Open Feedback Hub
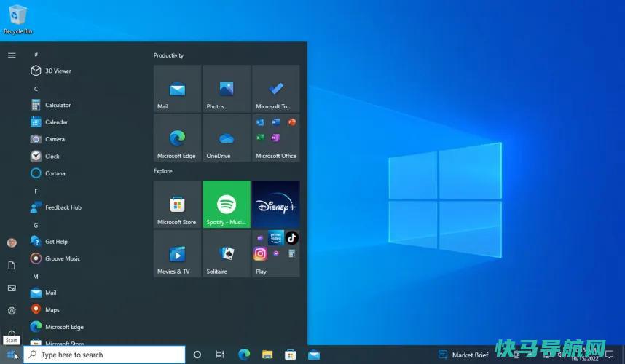This screenshot has height=364, width=625. (56, 207)
